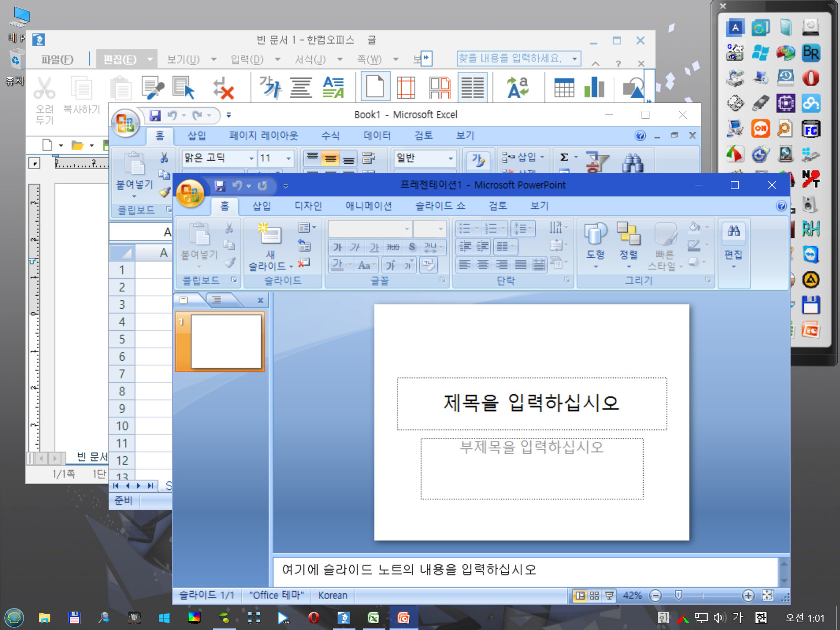
Task: Click Clear Formatting eraser icon in PowerPoint
Action: pos(429,265)
